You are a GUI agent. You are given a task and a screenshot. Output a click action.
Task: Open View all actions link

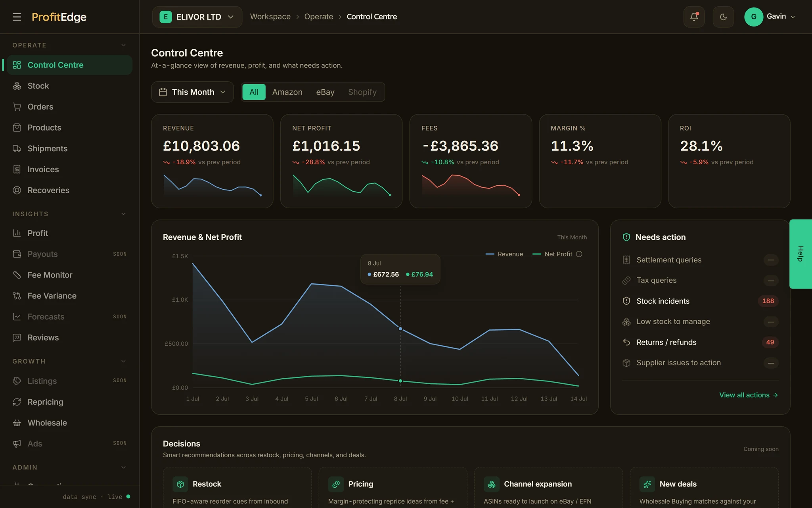pyautogui.click(x=749, y=395)
